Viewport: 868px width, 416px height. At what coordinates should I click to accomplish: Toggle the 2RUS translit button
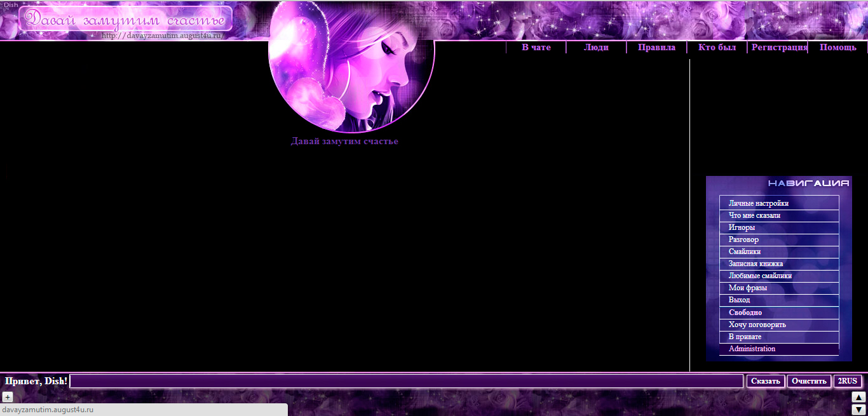point(848,381)
